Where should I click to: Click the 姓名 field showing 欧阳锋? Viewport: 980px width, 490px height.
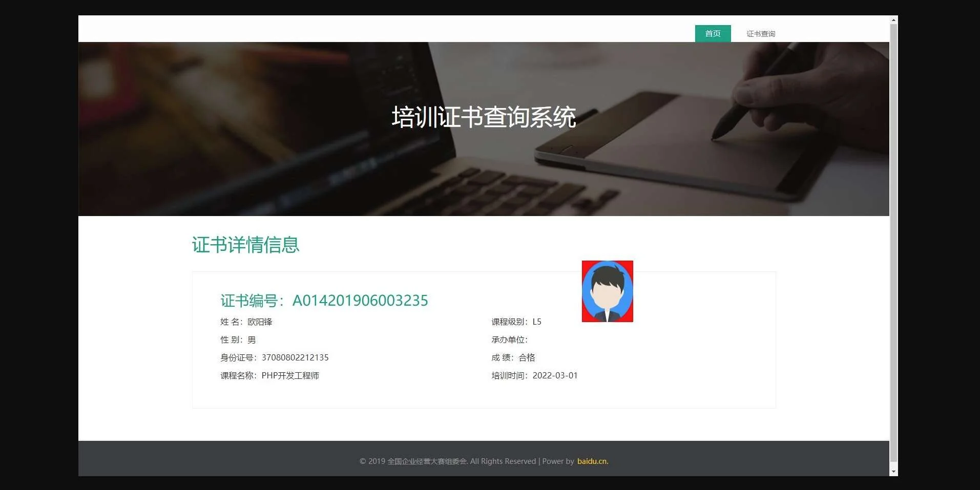coord(246,322)
